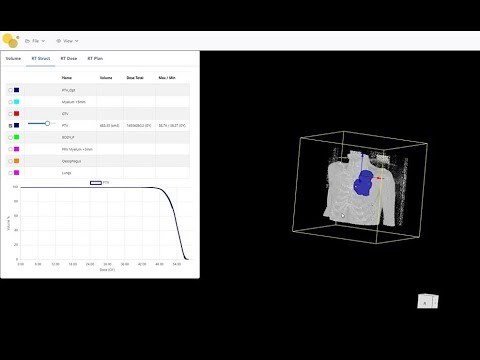Viewport: 480px width, 360px height.
Task: Switch to the Volume tab
Action: point(13,58)
